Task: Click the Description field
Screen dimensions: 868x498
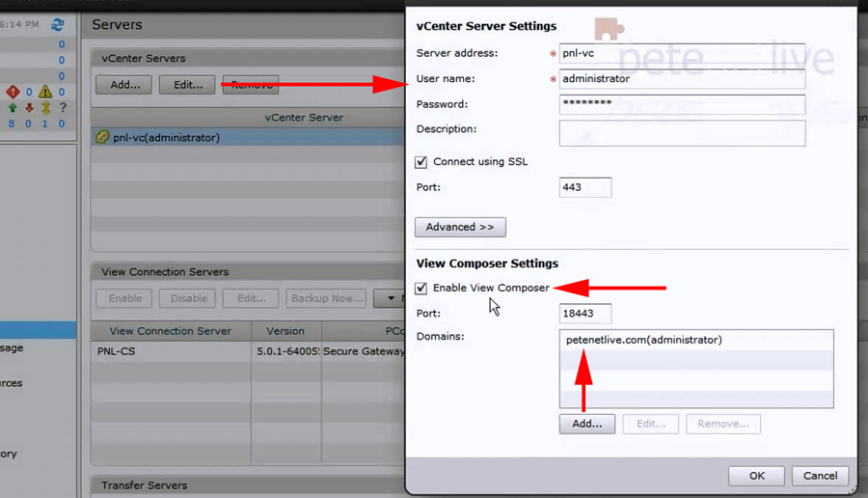Action: [x=682, y=133]
